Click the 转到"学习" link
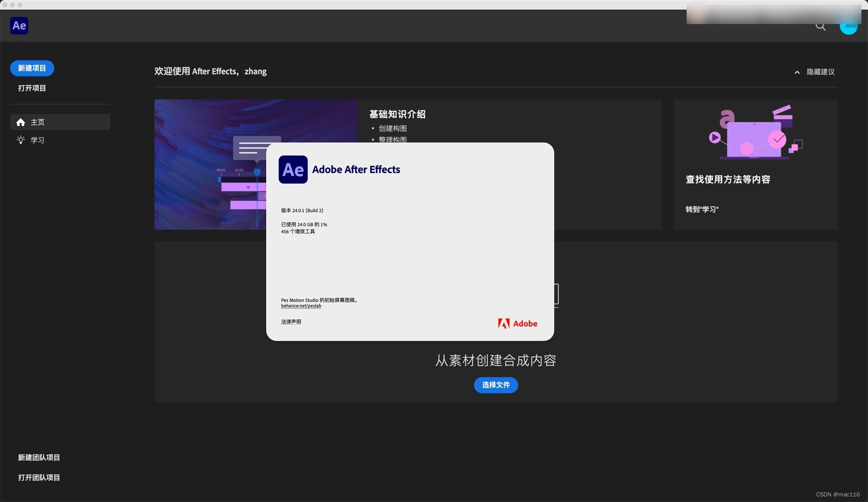Viewport: 868px width, 502px height. [702, 210]
